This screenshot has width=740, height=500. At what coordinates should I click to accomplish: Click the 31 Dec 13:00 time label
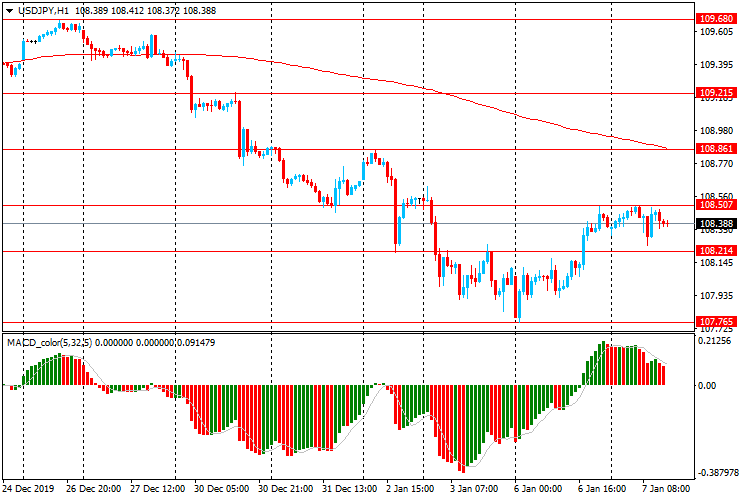click(350, 488)
